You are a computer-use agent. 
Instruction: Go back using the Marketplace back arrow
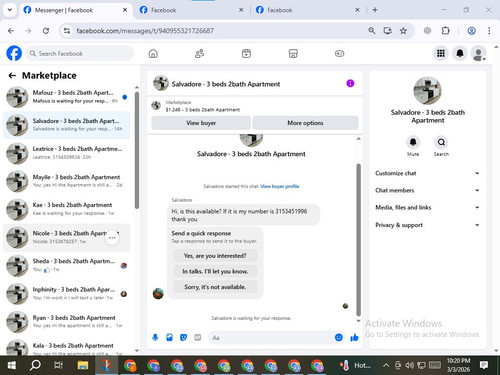pyautogui.click(x=12, y=76)
